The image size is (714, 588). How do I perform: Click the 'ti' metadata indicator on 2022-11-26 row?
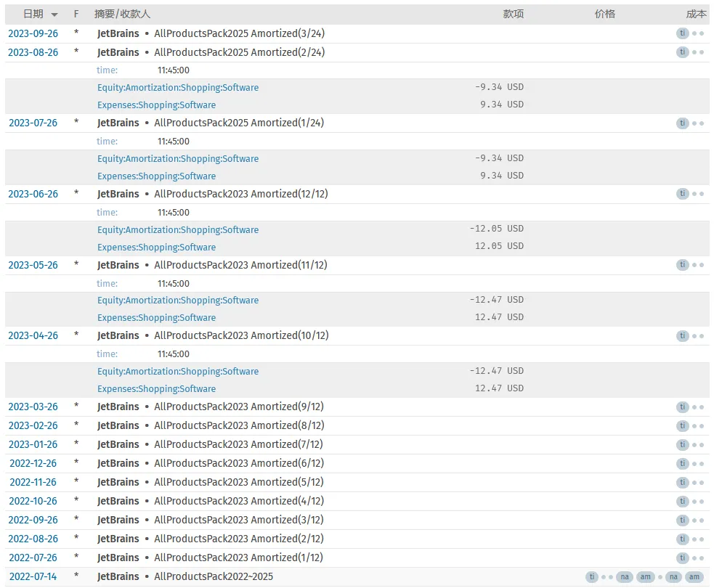[x=682, y=483]
